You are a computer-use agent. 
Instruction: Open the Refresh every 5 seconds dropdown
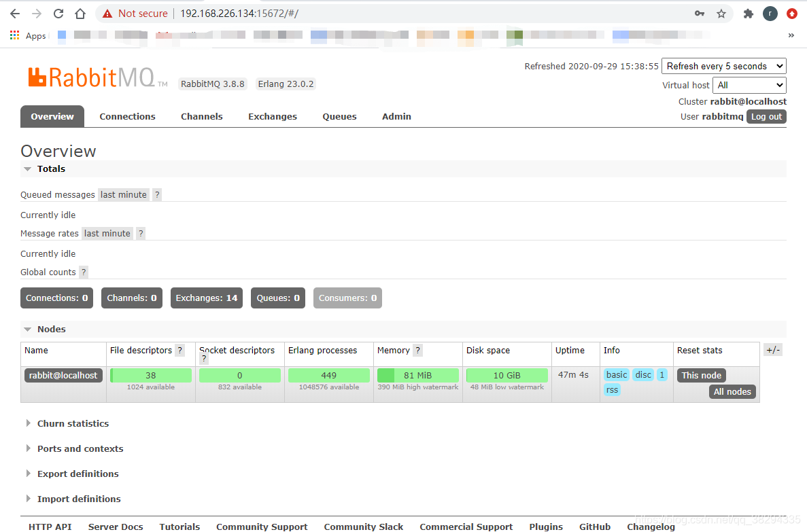click(723, 66)
